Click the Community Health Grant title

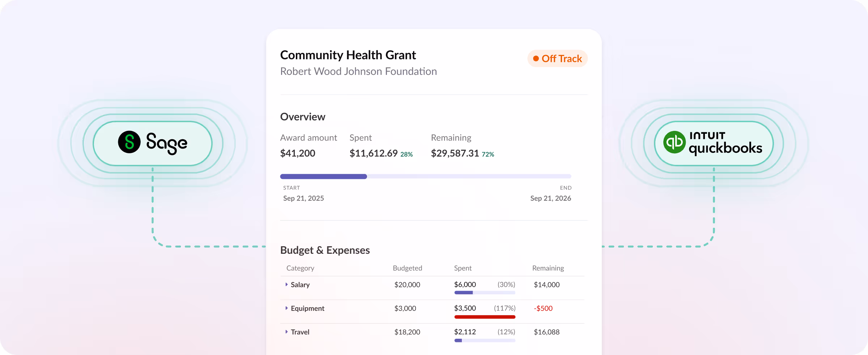(348, 55)
